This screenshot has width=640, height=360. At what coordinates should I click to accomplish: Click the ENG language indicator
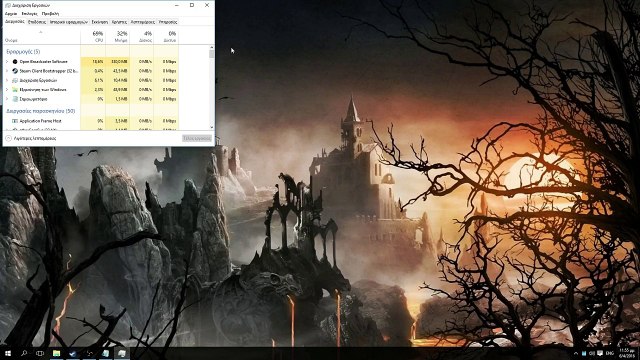click(610, 353)
